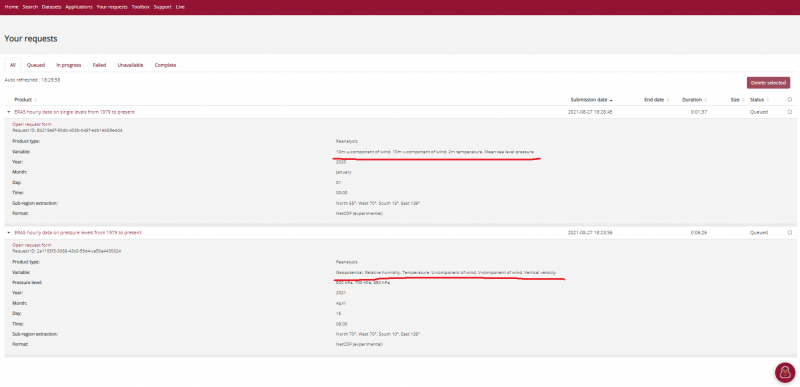The height and width of the screenshot is (387, 800).
Task: Sort by Submission date arrow icon
Action: [x=611, y=100]
